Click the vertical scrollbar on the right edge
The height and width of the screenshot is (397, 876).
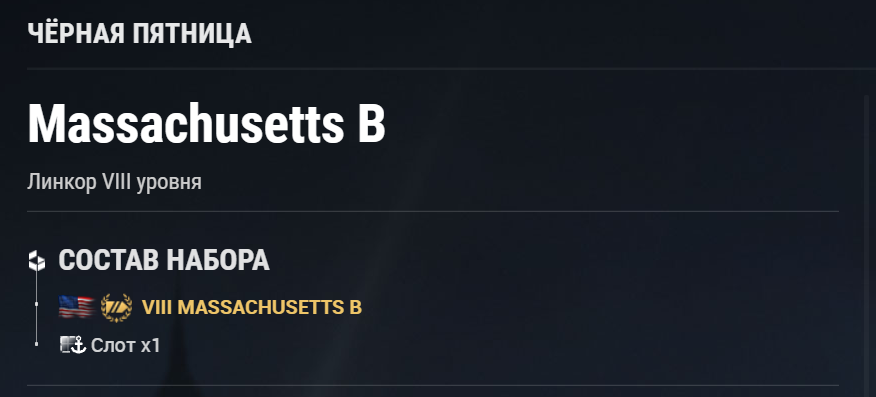coord(867,246)
